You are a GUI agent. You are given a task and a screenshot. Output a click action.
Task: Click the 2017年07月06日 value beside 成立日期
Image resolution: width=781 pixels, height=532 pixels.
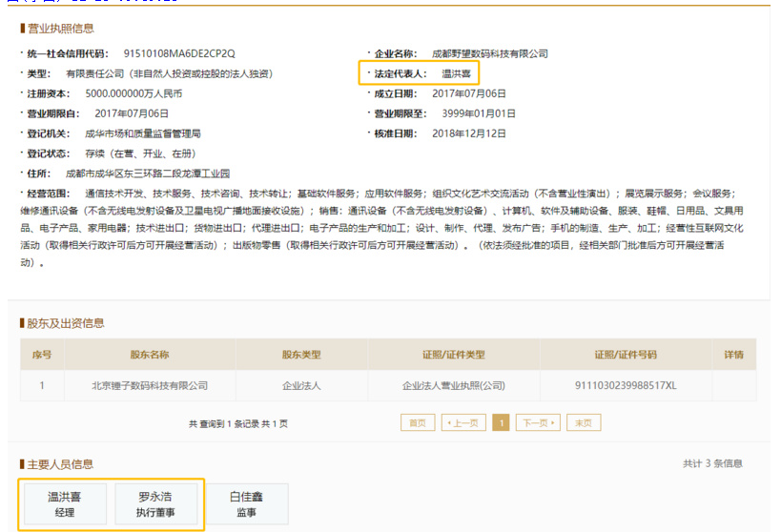pyautogui.click(x=469, y=93)
